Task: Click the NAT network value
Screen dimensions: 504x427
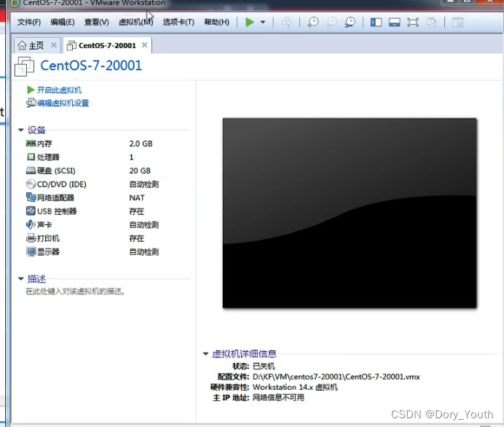Action: pyautogui.click(x=137, y=197)
